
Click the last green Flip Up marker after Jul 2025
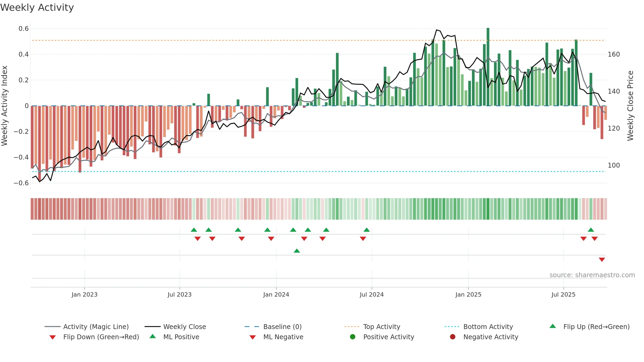591,230
